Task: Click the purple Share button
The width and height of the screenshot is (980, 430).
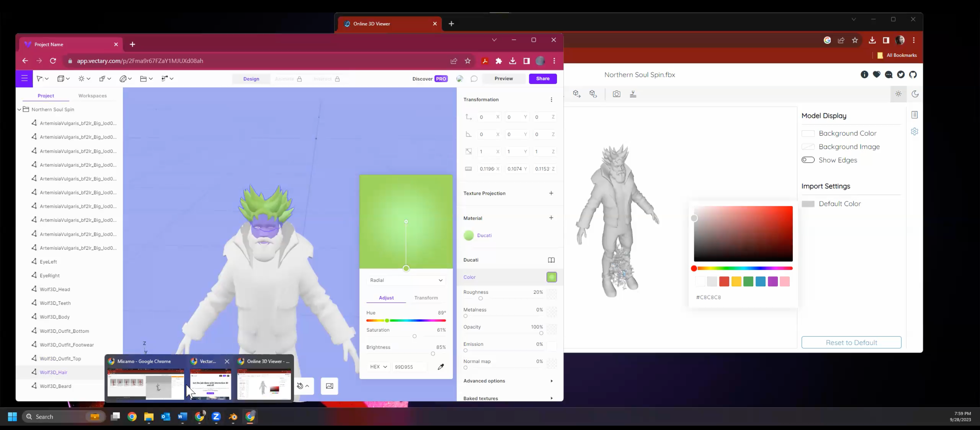Action: pos(542,79)
